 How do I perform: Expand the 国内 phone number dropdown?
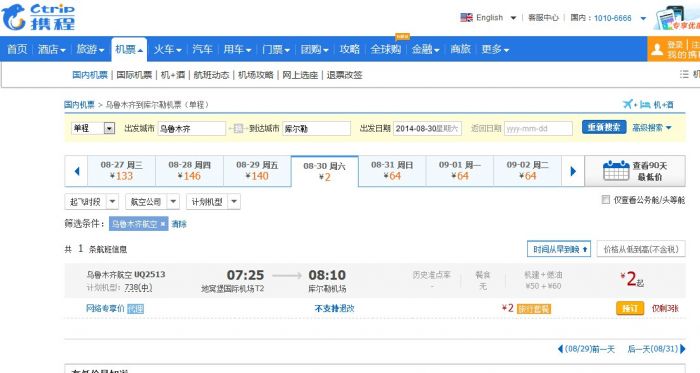pyautogui.click(x=643, y=18)
